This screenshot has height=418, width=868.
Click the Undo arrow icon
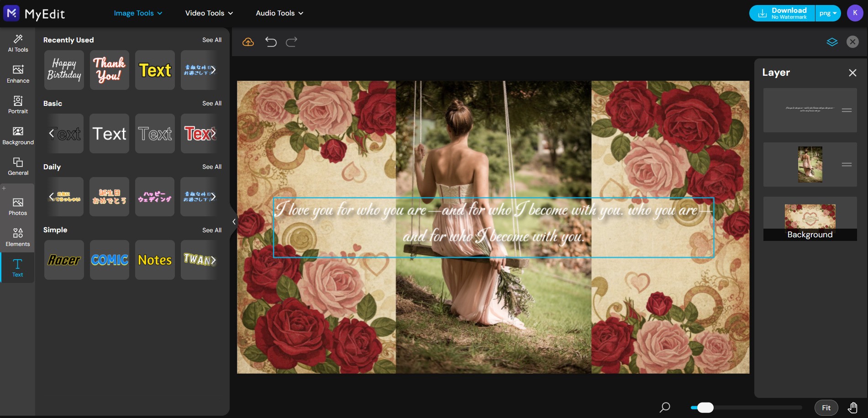(271, 42)
